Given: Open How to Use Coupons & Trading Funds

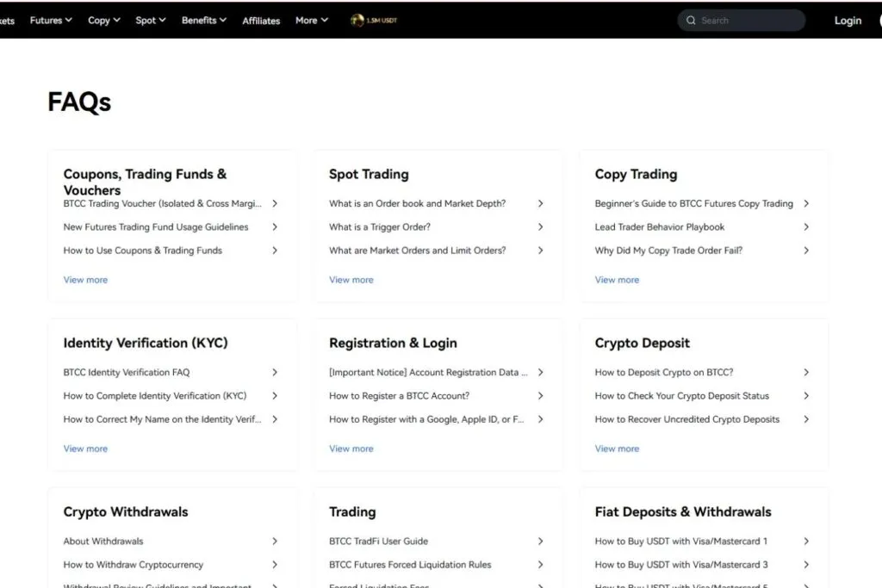Looking at the screenshot, I should coord(143,251).
